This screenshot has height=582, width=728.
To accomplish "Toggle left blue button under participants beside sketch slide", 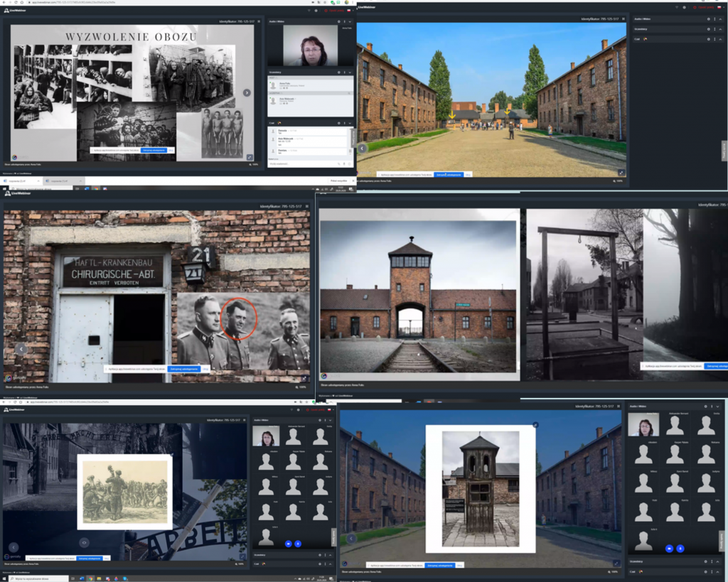I will coord(288,544).
